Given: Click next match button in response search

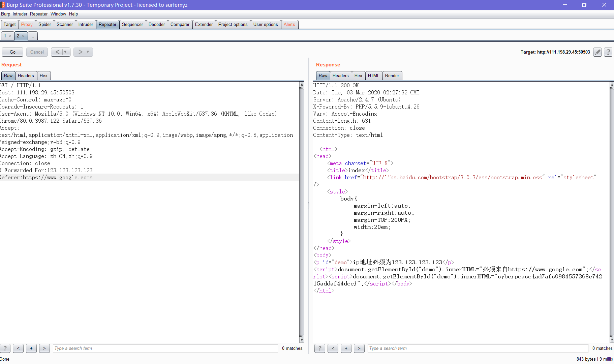Looking at the screenshot, I should pos(359,348).
